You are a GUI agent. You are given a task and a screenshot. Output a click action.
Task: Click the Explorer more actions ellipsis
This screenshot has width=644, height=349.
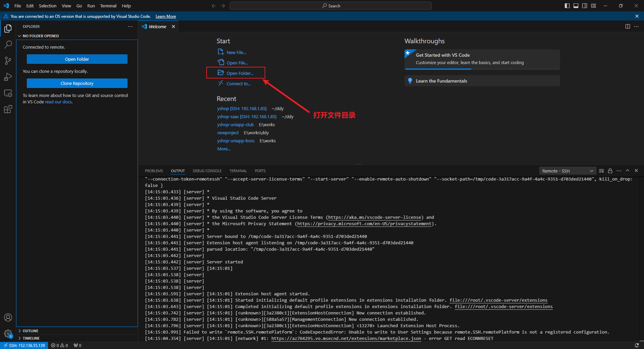[x=130, y=27]
